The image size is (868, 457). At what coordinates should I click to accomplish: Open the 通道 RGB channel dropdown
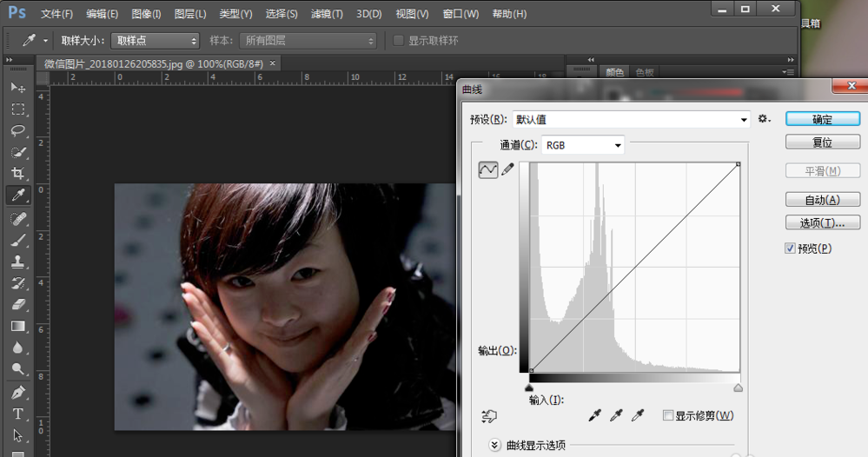tap(582, 145)
